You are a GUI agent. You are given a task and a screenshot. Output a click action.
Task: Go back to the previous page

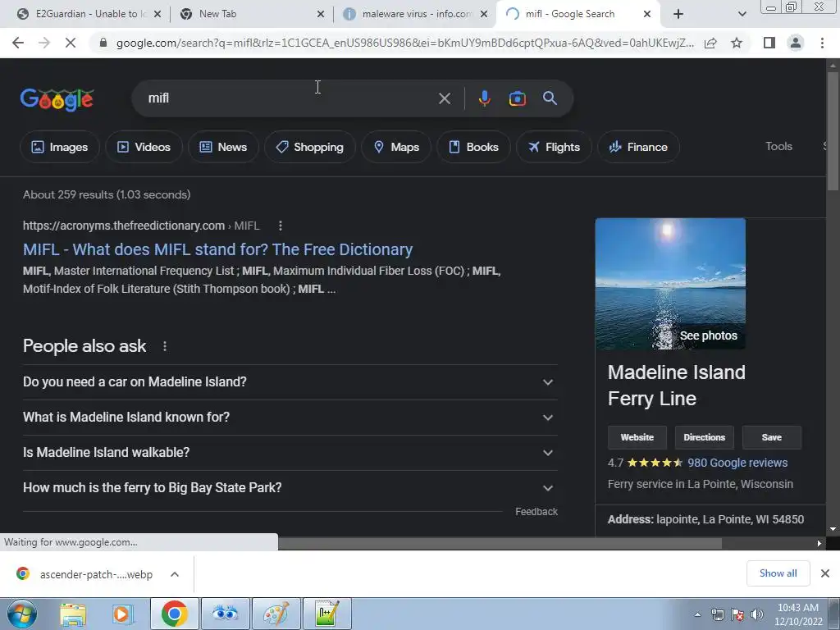point(18,43)
